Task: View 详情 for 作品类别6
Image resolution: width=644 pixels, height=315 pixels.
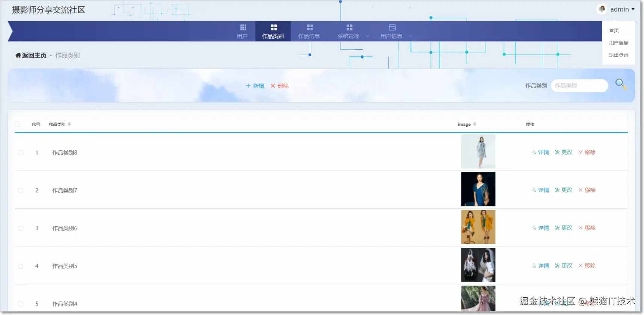Action: (540, 228)
